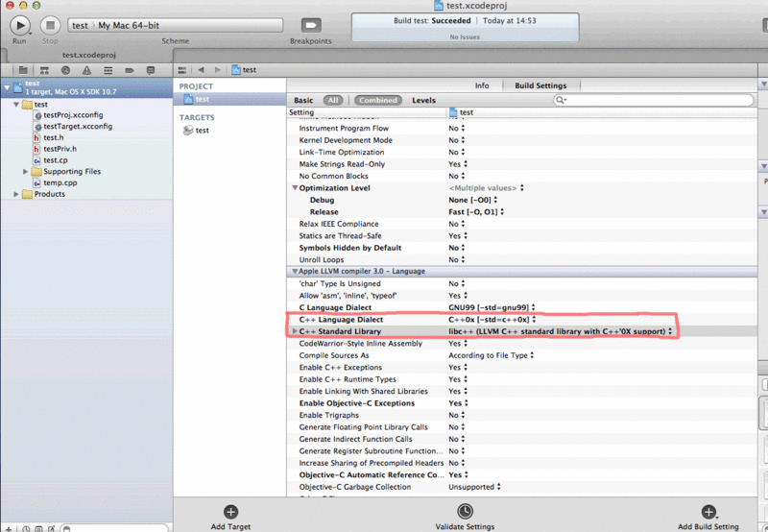
Task: Go back using the jump bar left arrow
Action: 201,70
